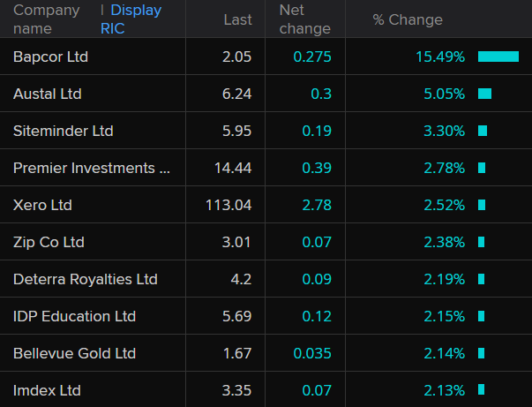Click Bapcor's 15.49% change bar
The height and width of the screenshot is (407, 532).
(498, 57)
